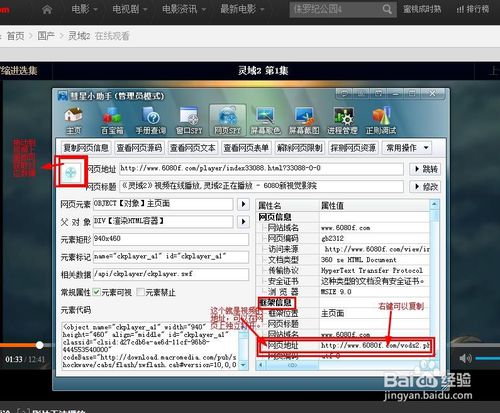Click the 属性名 column header

(x=288, y=205)
